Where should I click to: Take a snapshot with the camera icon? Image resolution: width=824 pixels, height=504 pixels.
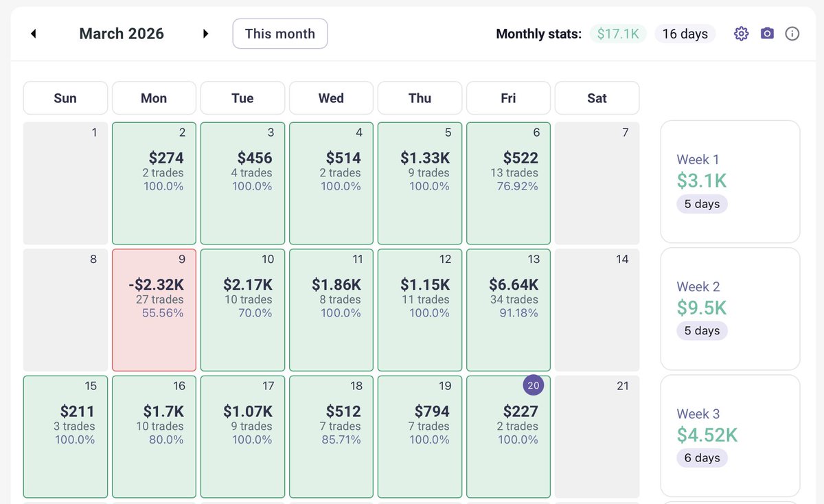766,33
